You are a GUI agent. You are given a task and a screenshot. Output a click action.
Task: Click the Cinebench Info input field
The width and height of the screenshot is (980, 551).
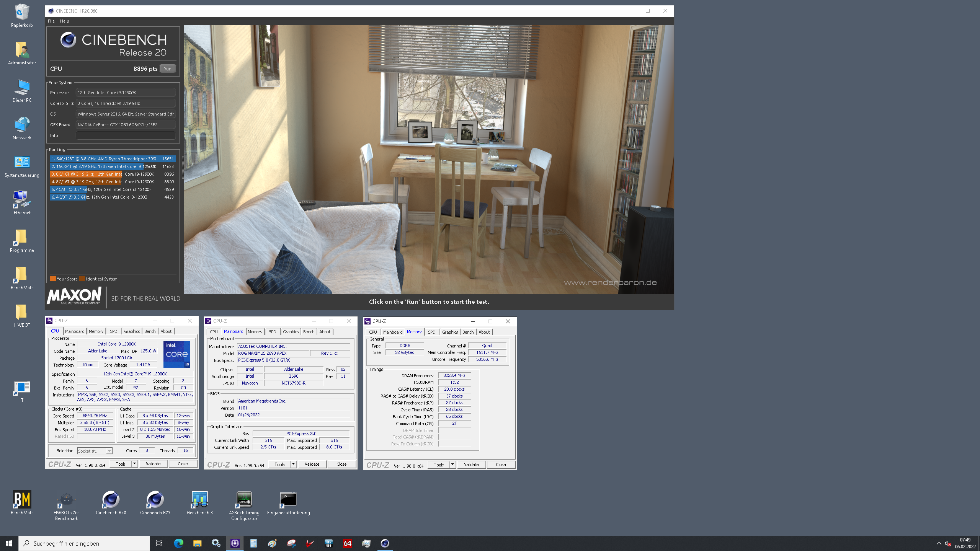tap(126, 135)
